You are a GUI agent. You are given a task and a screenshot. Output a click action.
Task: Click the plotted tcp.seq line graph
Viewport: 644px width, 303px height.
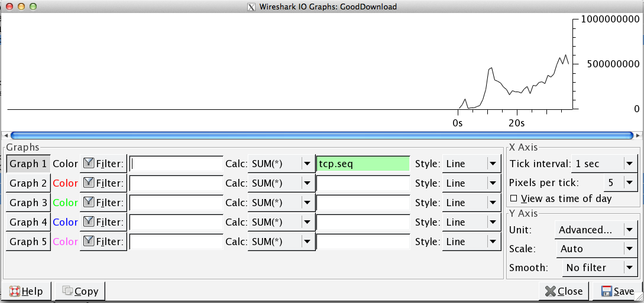513,82
